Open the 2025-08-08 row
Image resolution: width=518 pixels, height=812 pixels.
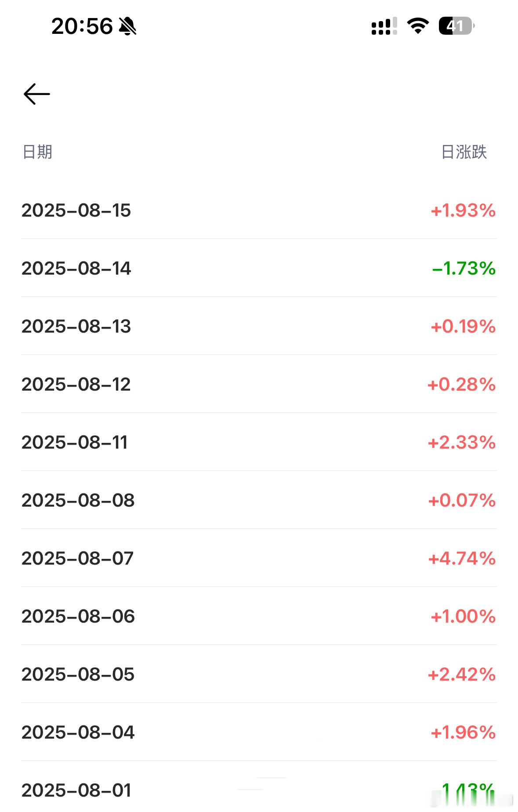(x=259, y=500)
